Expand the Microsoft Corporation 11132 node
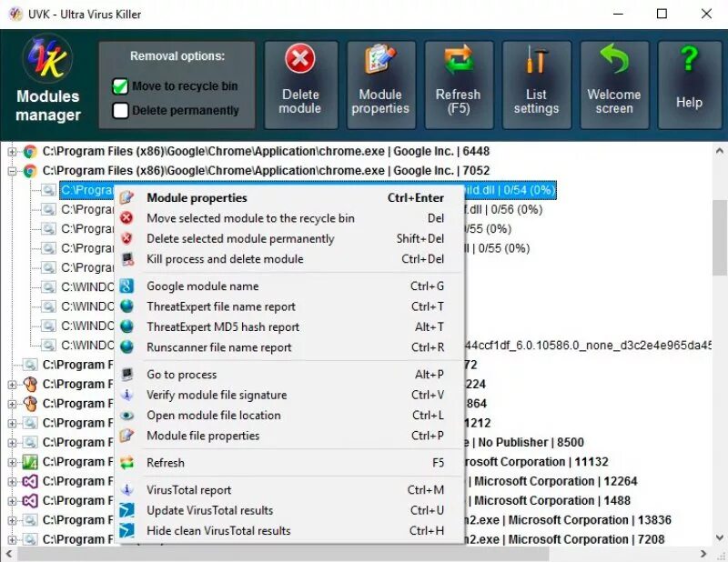Image resolution: width=728 pixels, height=562 pixels. [x=12, y=463]
